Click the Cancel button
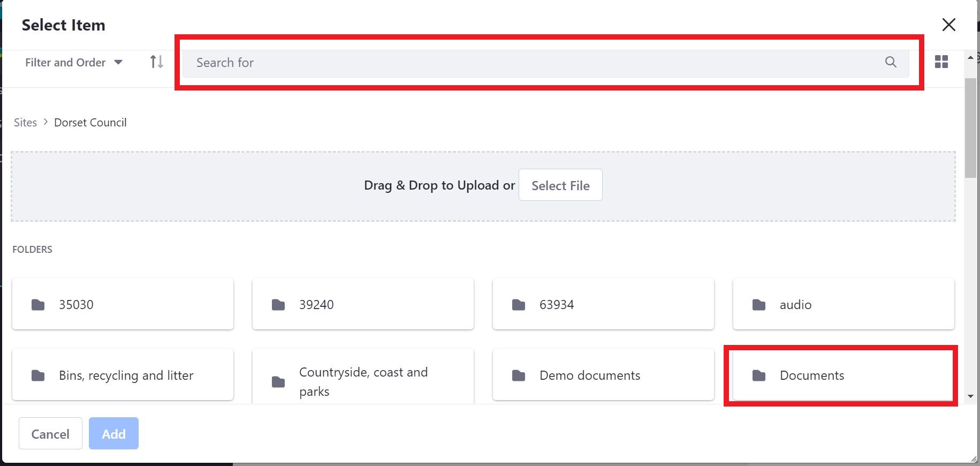The height and width of the screenshot is (466, 980). tap(50, 433)
